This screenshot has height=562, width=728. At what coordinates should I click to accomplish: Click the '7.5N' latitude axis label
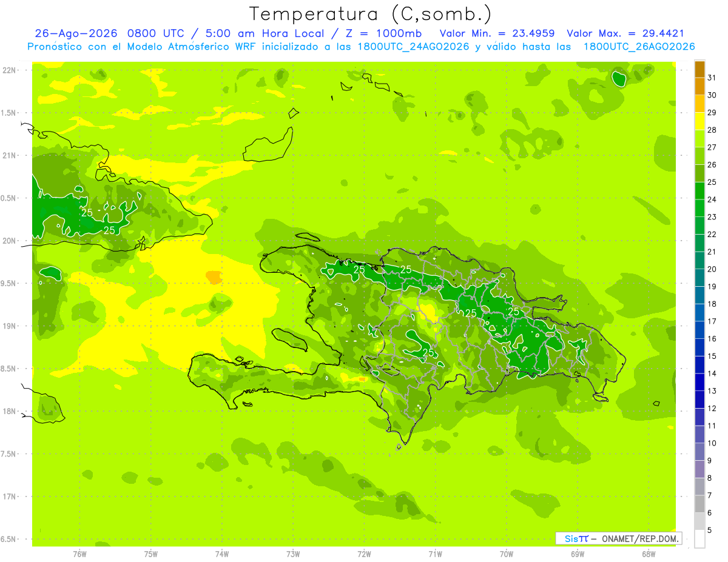pyautogui.click(x=8, y=454)
